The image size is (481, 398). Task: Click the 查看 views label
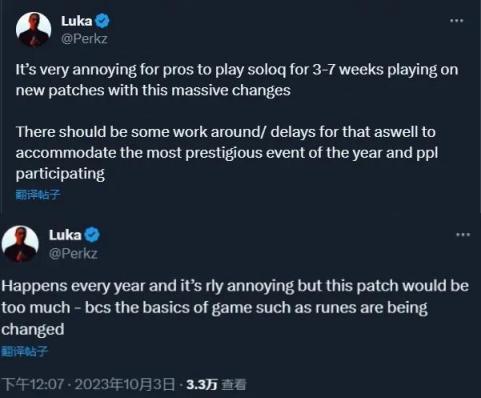[234, 384]
